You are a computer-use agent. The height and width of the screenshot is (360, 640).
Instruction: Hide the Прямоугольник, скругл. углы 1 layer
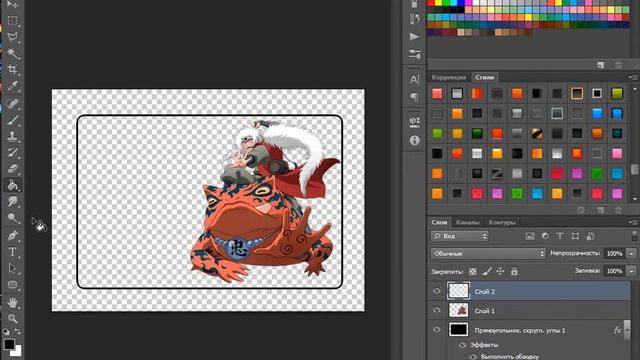pos(437,329)
